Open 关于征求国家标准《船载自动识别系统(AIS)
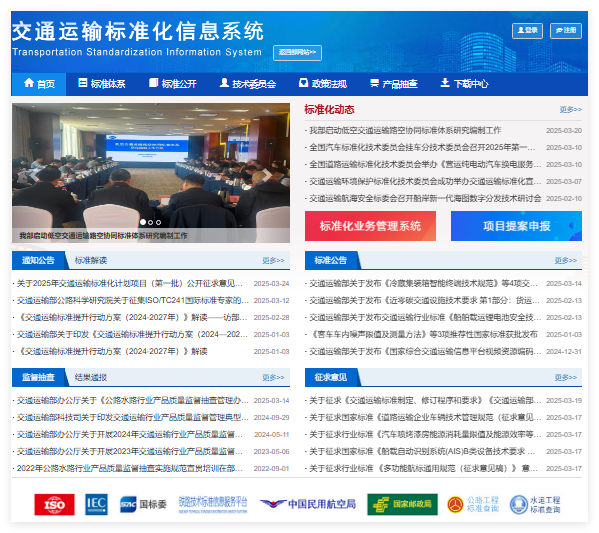 [x=422, y=451]
